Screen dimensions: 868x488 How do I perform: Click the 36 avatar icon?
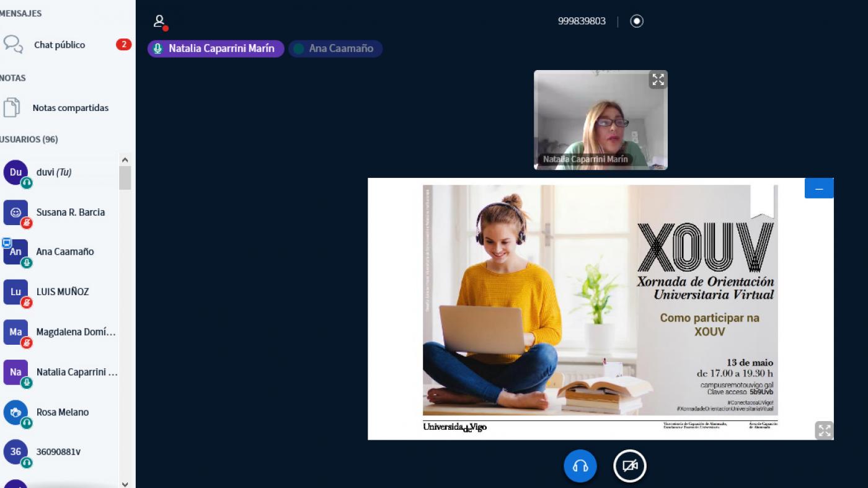tap(15, 452)
